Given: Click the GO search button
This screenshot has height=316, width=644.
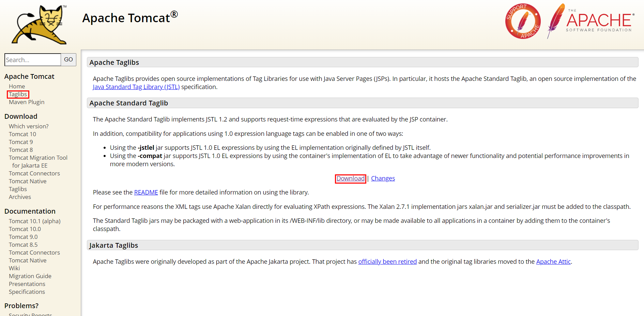Looking at the screenshot, I should pyautogui.click(x=68, y=60).
